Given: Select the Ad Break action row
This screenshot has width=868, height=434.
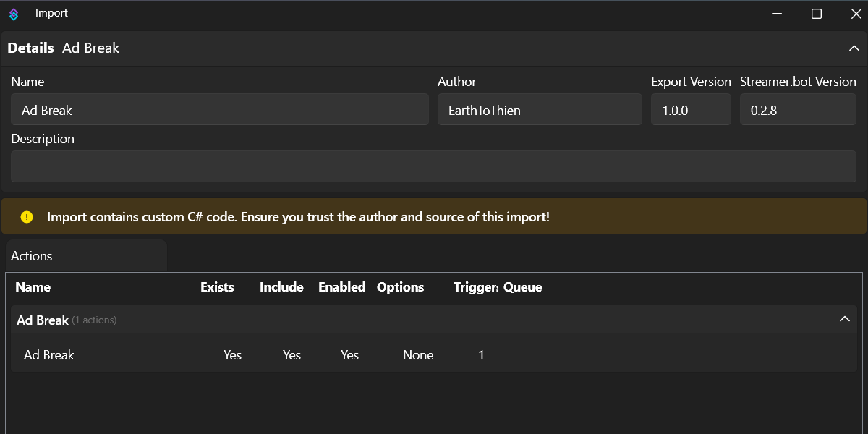Looking at the screenshot, I should (49, 355).
